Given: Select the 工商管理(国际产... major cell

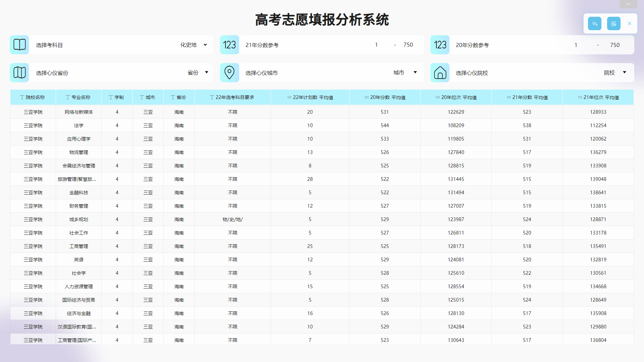Looking at the screenshot, I should pos(78,340).
